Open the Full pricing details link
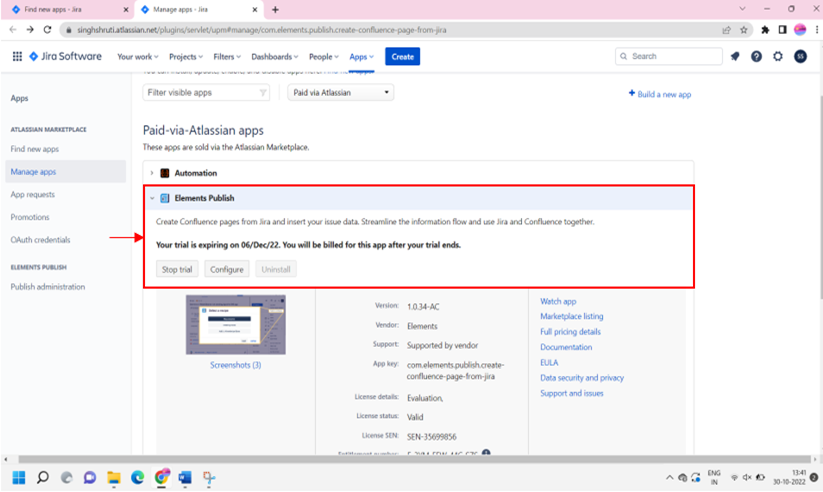Viewport: 823px width, 492px height. pos(571,332)
